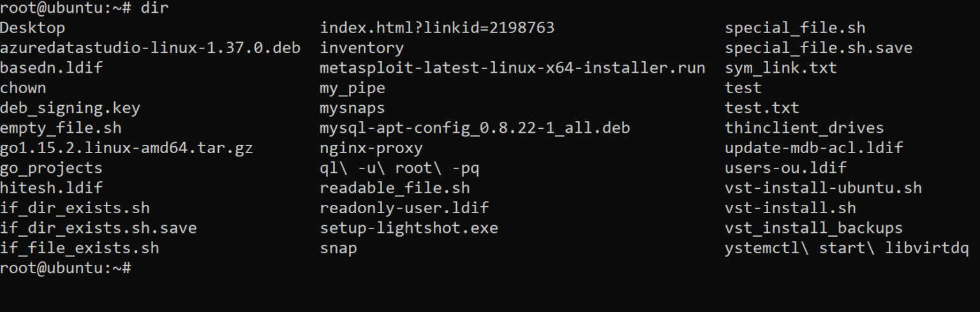Click go1.15.2.linux-amd64.tar.gz file name

tap(126, 148)
